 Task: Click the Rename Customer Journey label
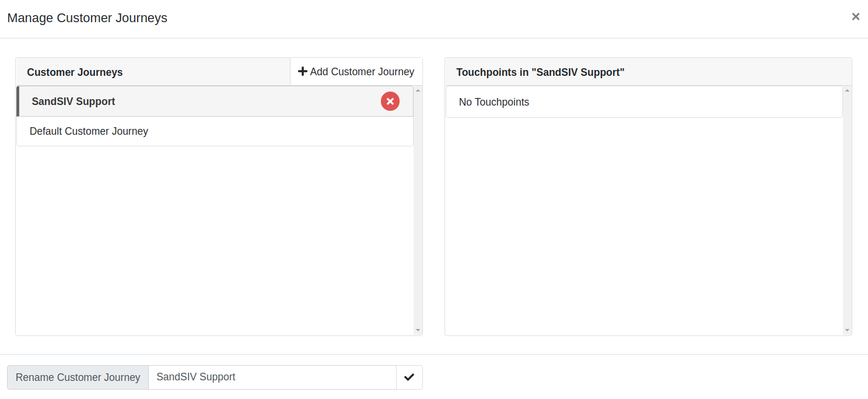78,377
